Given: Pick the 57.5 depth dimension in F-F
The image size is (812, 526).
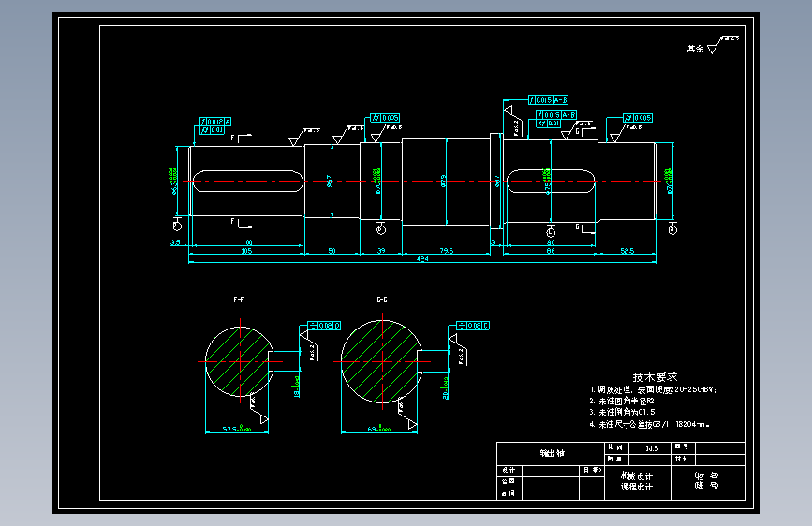Looking at the screenshot, I should coord(237,430).
